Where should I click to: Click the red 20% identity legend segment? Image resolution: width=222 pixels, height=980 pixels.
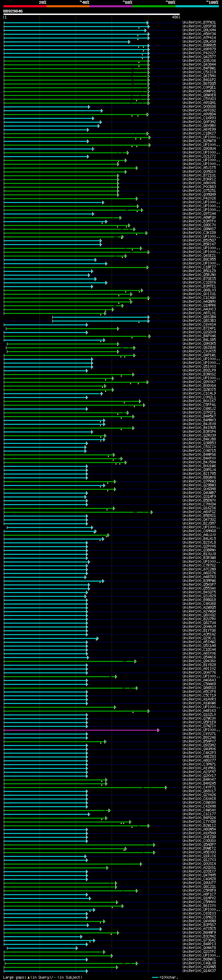(25, 6)
